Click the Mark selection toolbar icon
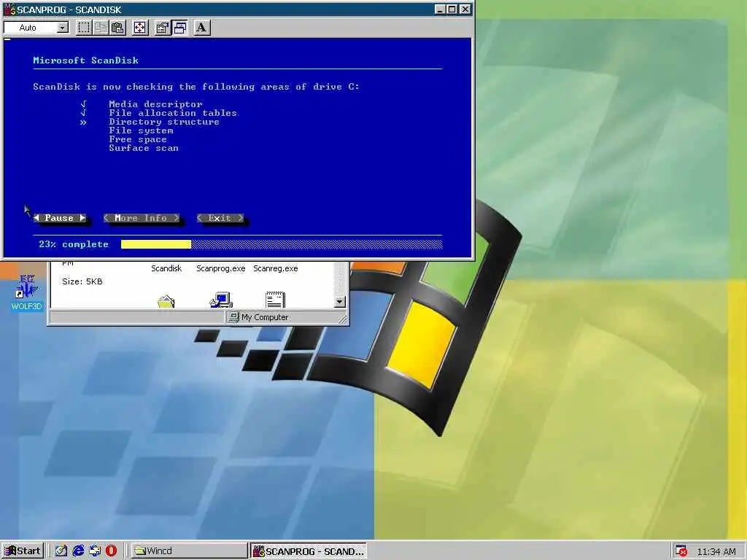 point(84,28)
